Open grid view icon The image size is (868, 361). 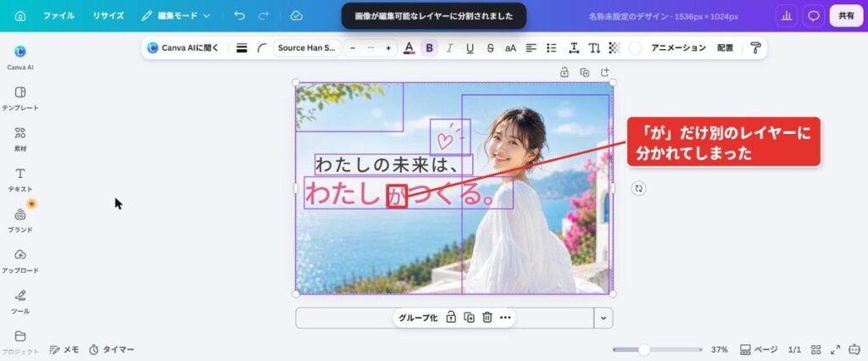pyautogui.click(x=816, y=350)
